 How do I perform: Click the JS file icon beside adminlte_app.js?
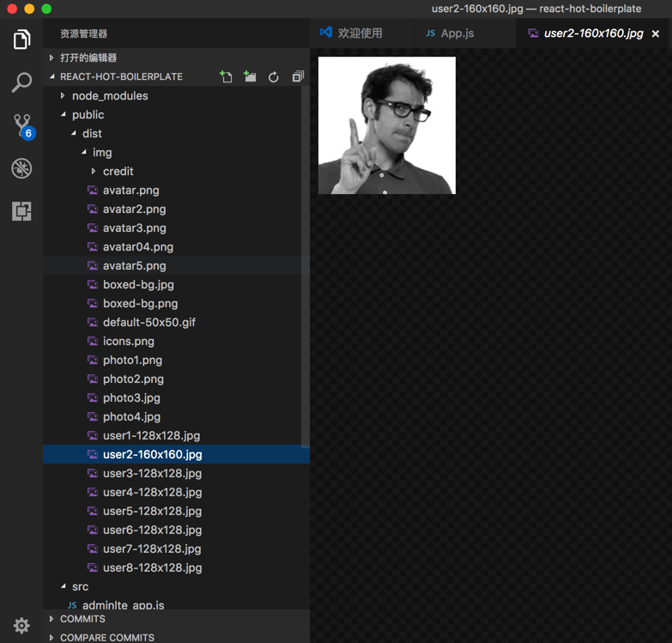click(72, 605)
